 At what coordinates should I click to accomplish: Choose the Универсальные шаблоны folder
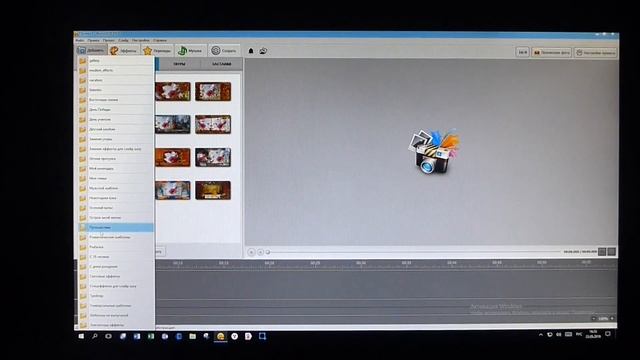[x=116, y=306]
